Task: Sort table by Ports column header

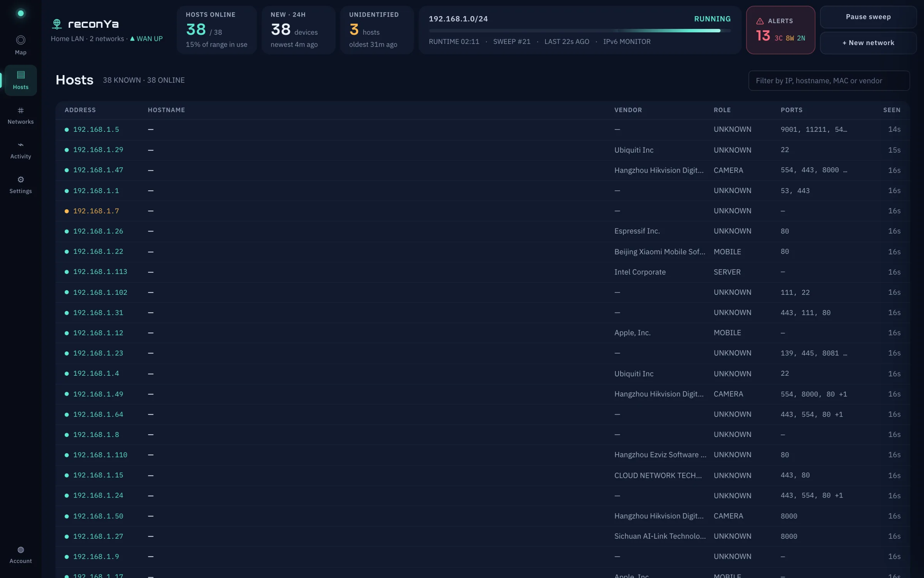Action: point(792,110)
